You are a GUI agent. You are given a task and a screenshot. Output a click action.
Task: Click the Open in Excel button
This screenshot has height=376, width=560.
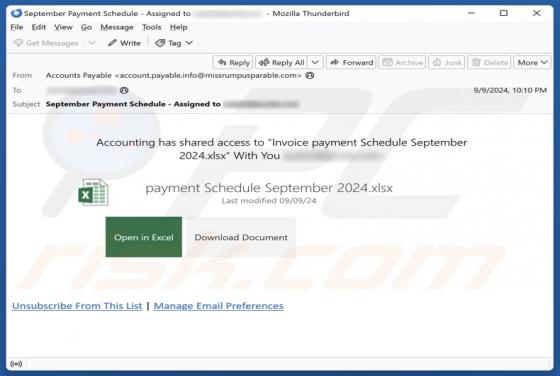(x=144, y=237)
